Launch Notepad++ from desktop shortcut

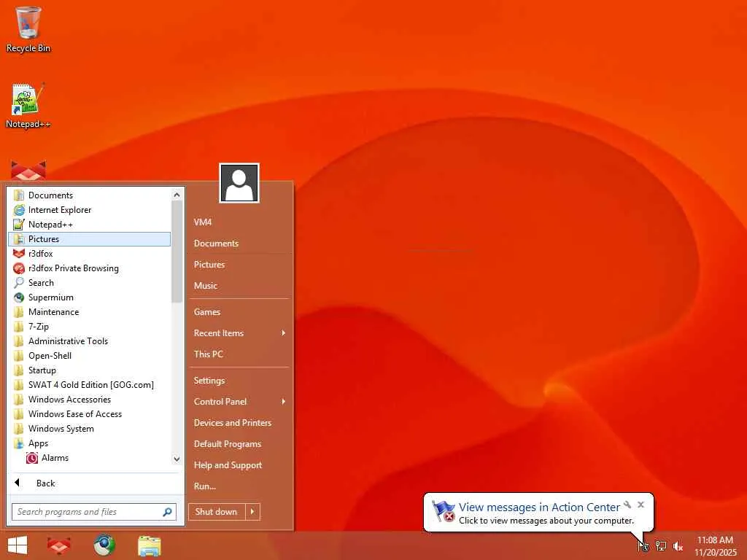pos(28,106)
